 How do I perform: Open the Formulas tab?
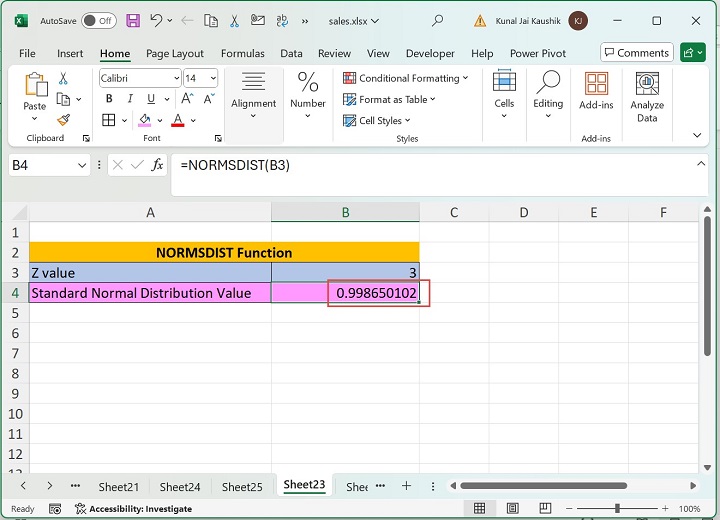242,53
